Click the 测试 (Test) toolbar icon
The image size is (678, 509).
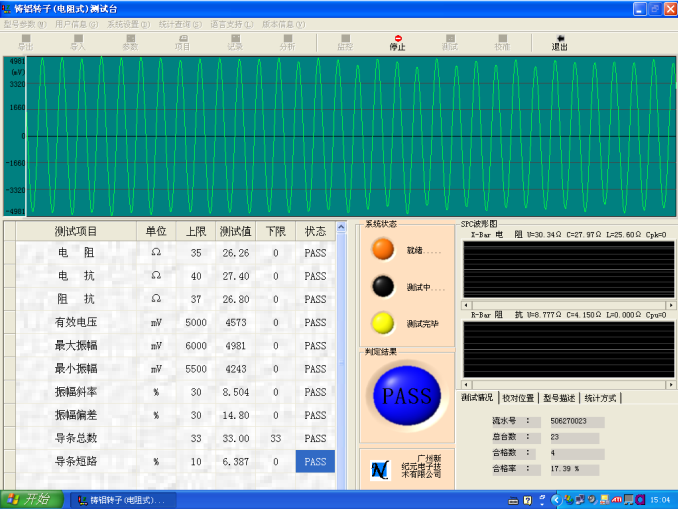[x=450, y=42]
